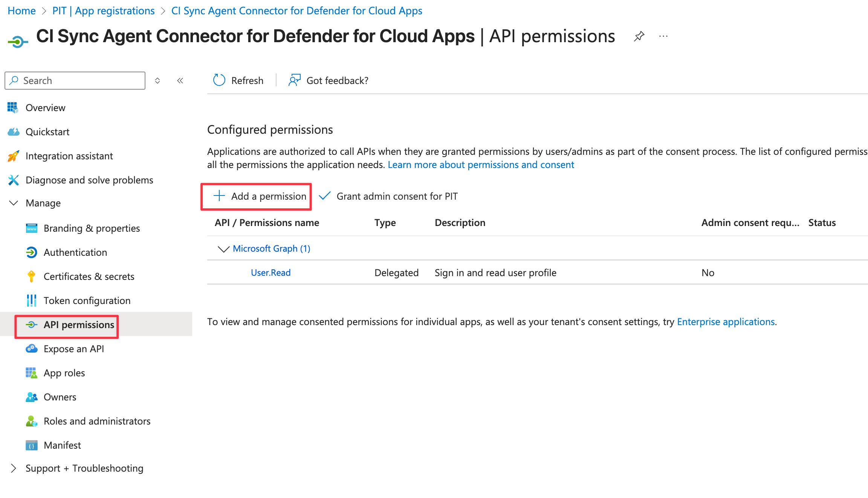868x498 pixels.
Task: Open the User.Read permission details
Action: coord(271,273)
